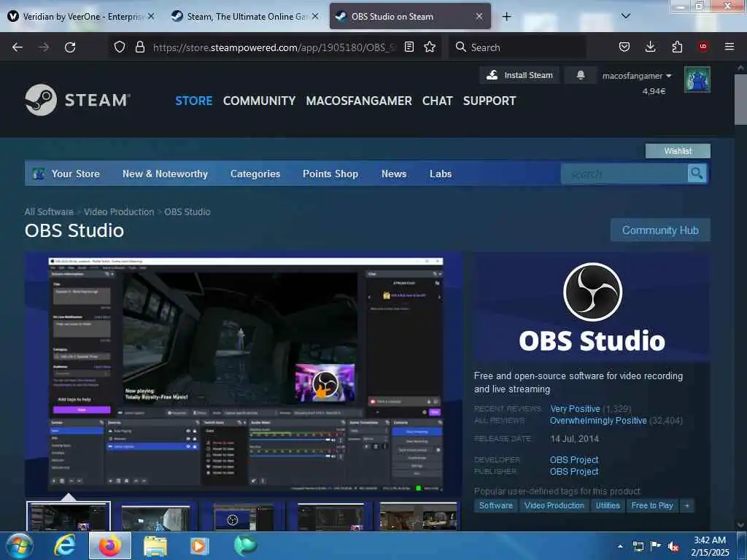This screenshot has width=747, height=560.
Task: Click the All Software breadcrumb
Action: point(49,212)
